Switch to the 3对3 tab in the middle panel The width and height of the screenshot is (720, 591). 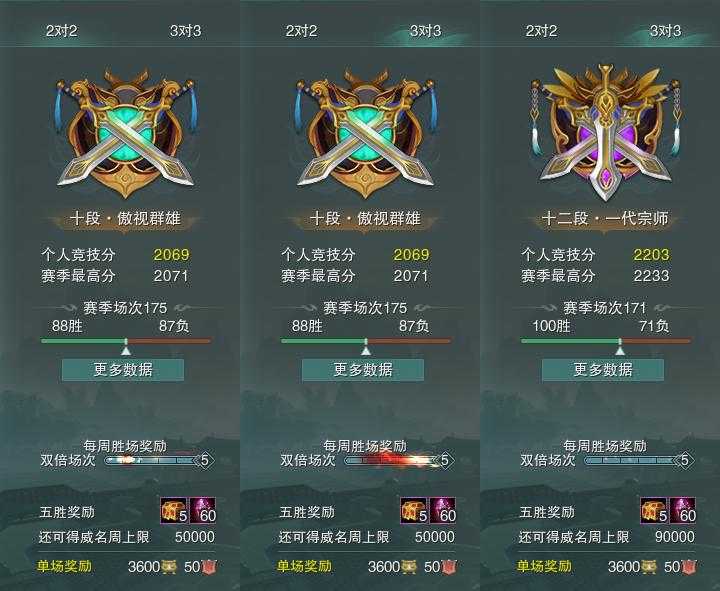(x=426, y=31)
